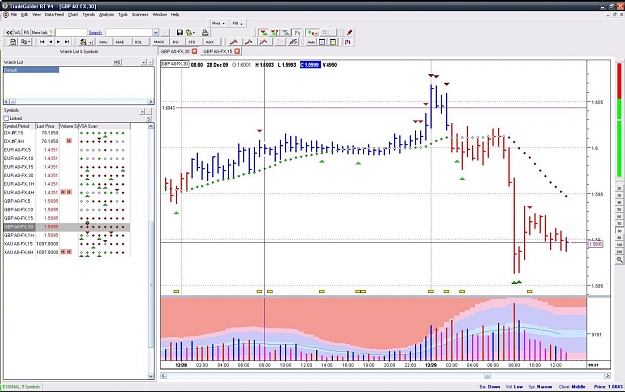
Task: Click the copy chart icon
Action: pos(26,41)
